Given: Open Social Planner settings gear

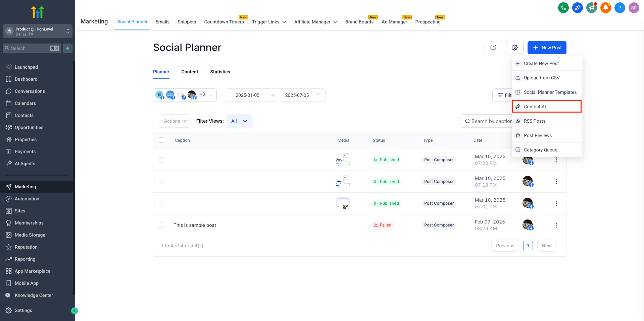Looking at the screenshot, I should [x=514, y=48].
